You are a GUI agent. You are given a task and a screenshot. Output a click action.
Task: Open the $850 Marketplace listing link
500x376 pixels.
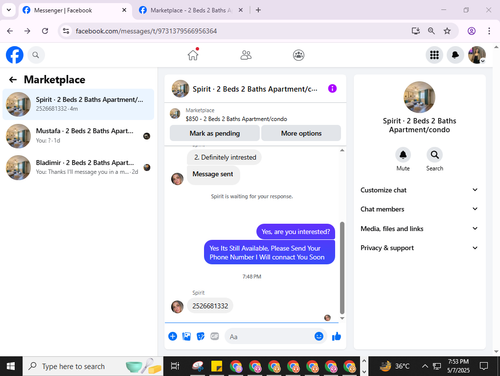click(236, 119)
